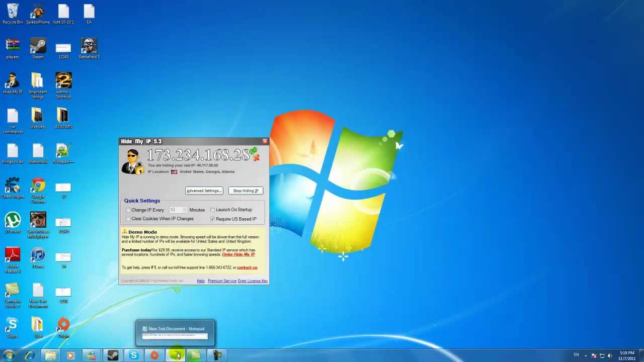Select the uTorrent desktop icon
644x362 pixels.
(13, 222)
